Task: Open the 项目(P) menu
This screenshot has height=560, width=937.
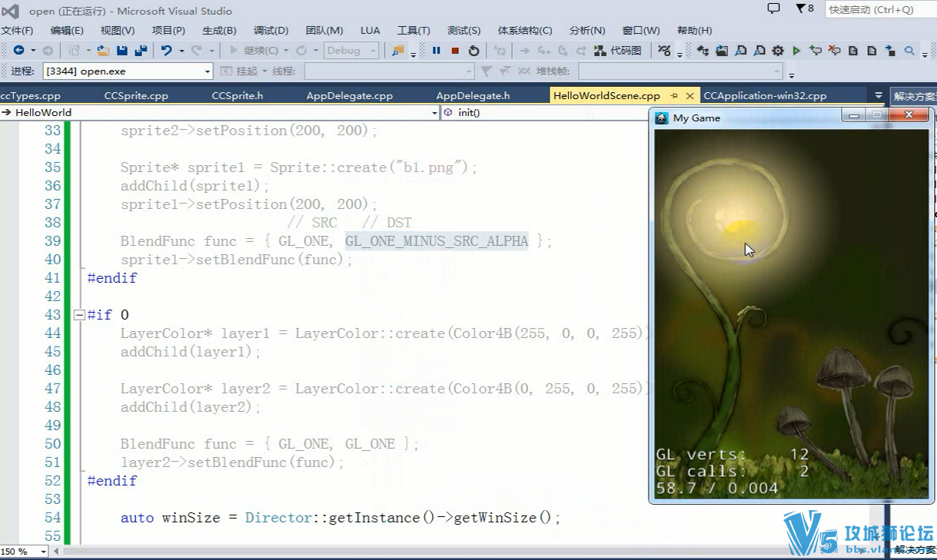Action: 168,30
